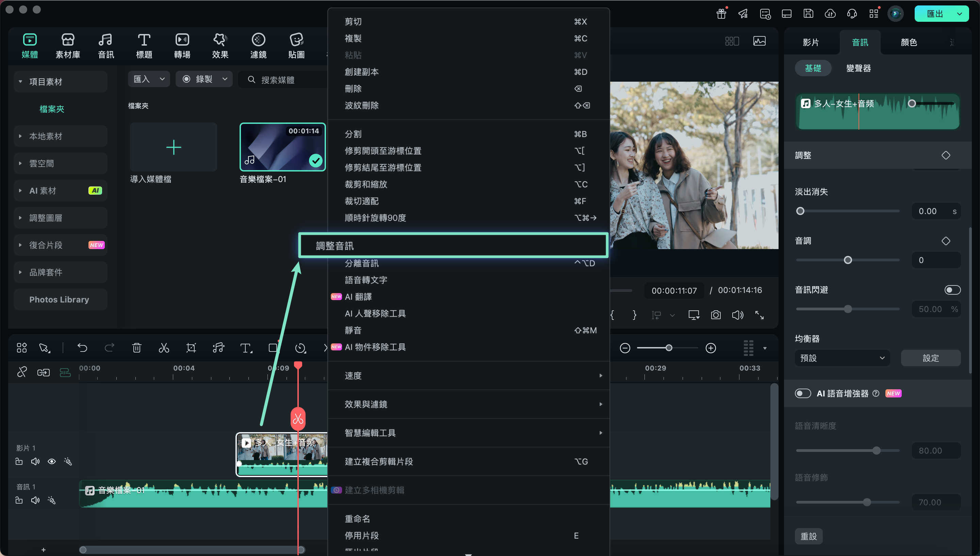Switch to the 變聲器 voice changer sub-tab
The width and height of the screenshot is (980, 556).
pos(858,68)
